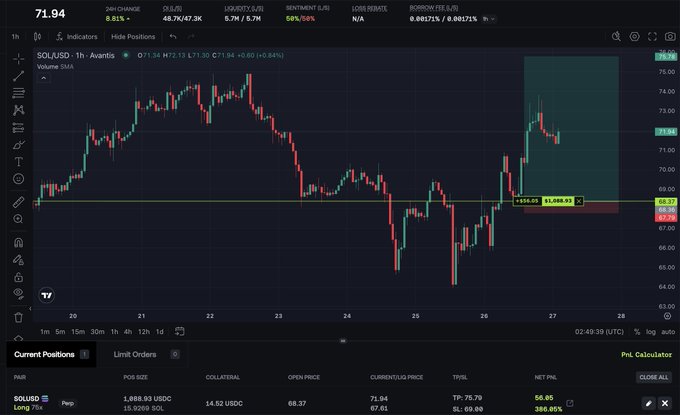Switch chart to 12h timeframe
Screen dimensions: 680x415
[x=144, y=332]
